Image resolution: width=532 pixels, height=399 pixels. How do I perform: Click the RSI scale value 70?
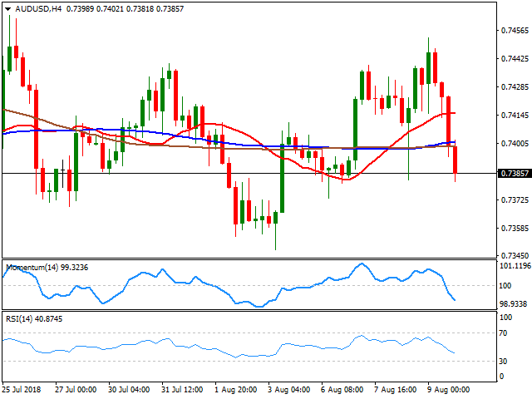point(503,333)
